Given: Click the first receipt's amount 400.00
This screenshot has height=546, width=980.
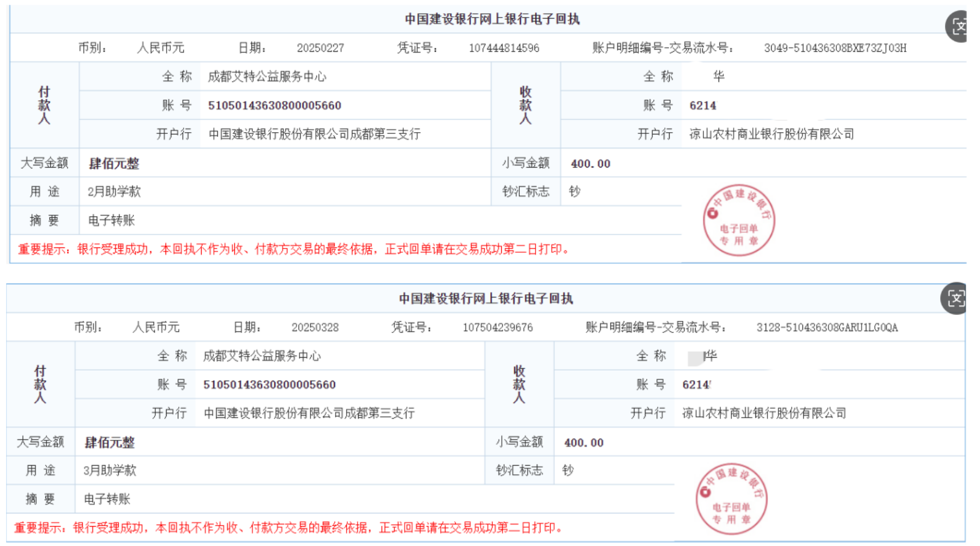Looking at the screenshot, I should pos(591,163).
